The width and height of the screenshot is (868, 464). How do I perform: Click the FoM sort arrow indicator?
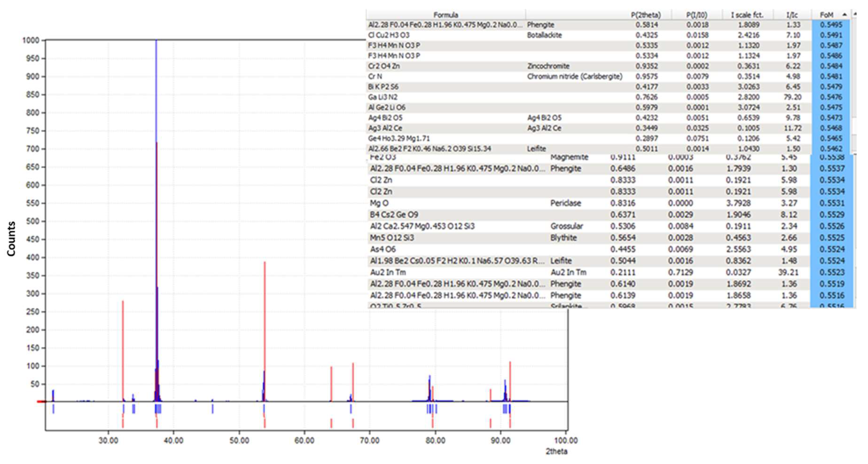click(x=845, y=14)
